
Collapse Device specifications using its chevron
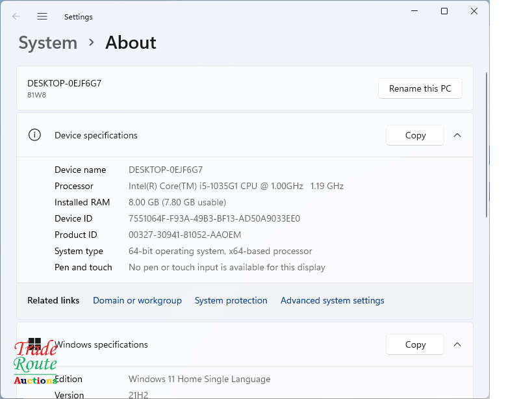(457, 135)
